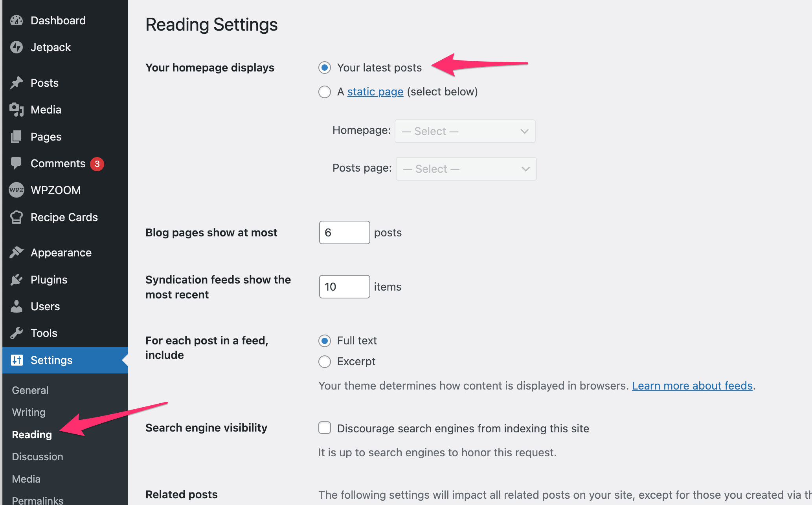Viewport: 812px width, 505px height.
Task: Click the Plugins plug icon
Action: click(17, 280)
